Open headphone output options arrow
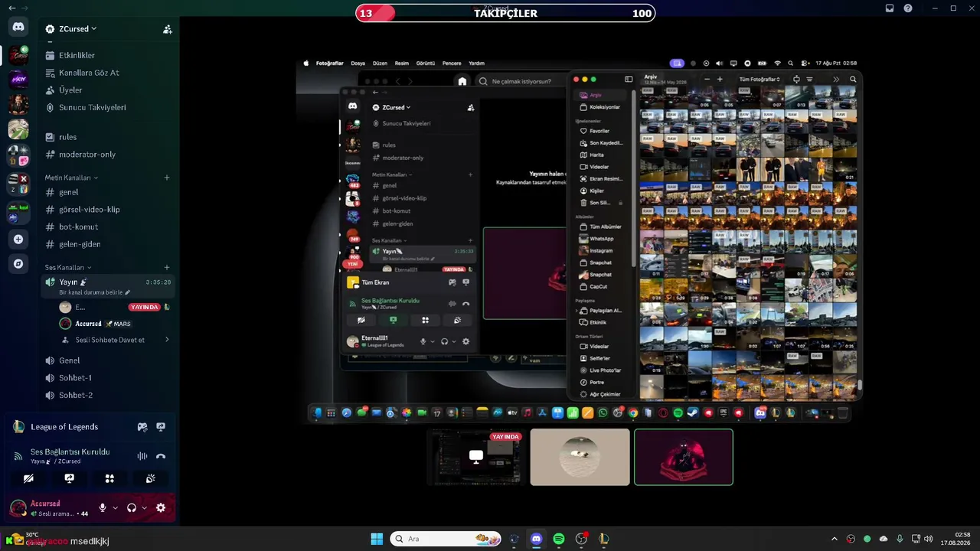 click(144, 507)
